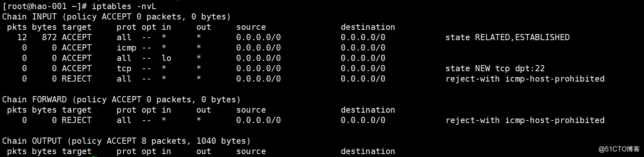Click the 'prot' header under Chain FORWARD
The width and height of the screenshot is (644, 157).
click(x=127, y=110)
